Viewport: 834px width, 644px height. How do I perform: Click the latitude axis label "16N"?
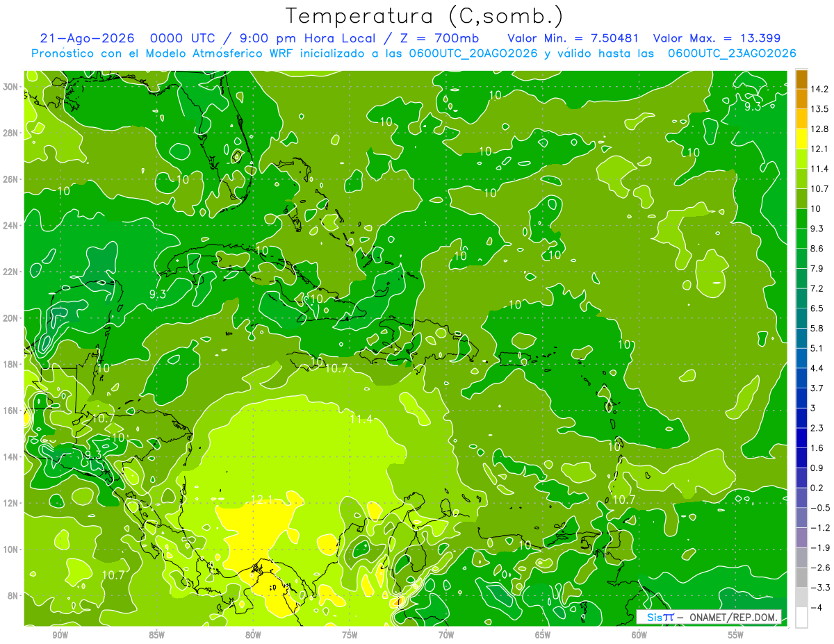point(10,410)
